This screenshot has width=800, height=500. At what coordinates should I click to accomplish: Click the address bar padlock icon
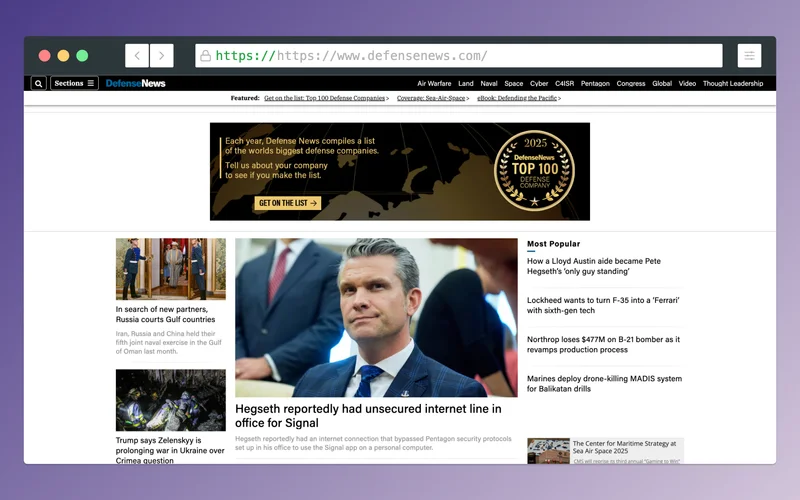pos(205,56)
